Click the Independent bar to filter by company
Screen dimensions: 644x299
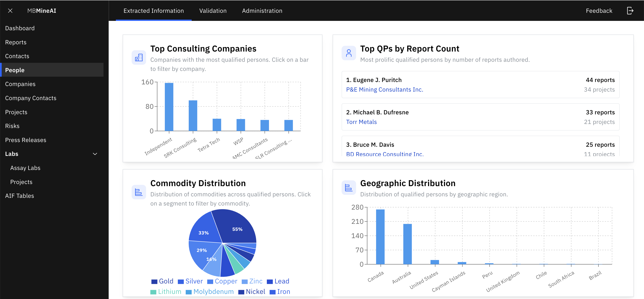[169, 108]
